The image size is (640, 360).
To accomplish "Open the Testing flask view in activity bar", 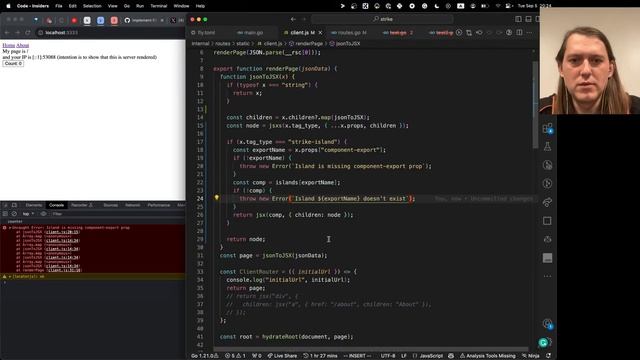I will point(547,147).
